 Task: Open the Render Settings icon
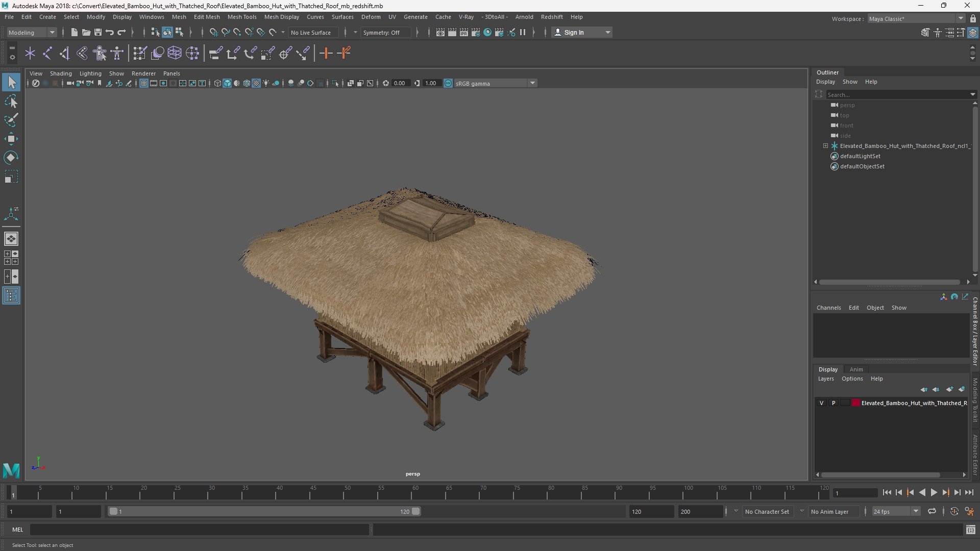tap(476, 32)
